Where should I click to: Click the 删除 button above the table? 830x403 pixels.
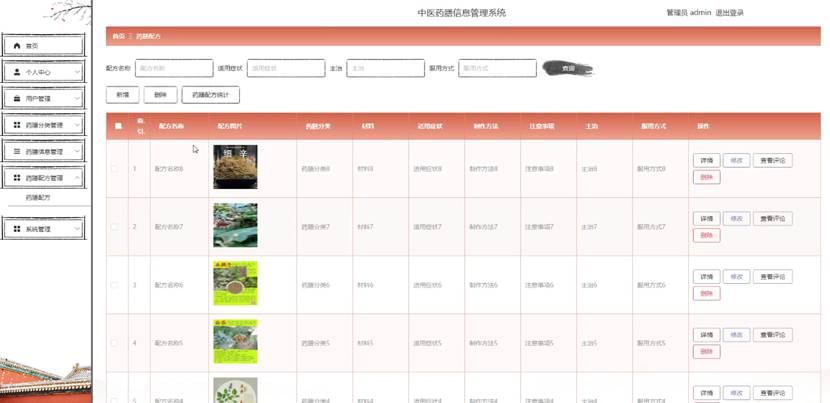tap(160, 95)
